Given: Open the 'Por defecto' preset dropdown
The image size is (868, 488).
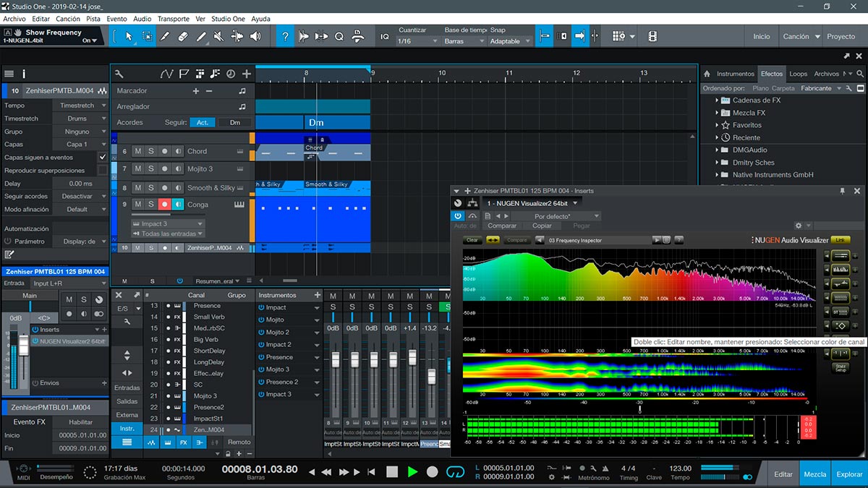Looking at the screenshot, I should coord(557,216).
